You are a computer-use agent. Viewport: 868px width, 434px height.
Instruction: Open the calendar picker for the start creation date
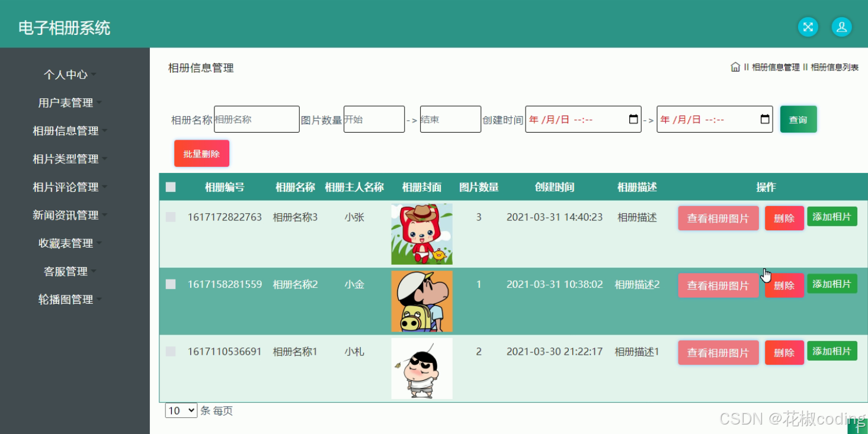pyautogui.click(x=633, y=119)
